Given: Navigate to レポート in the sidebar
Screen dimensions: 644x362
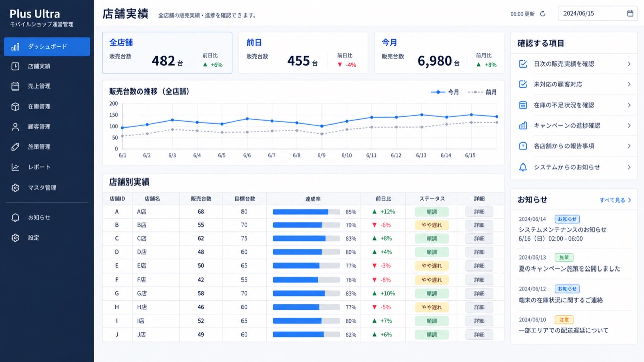Looking at the screenshot, I should (47, 167).
